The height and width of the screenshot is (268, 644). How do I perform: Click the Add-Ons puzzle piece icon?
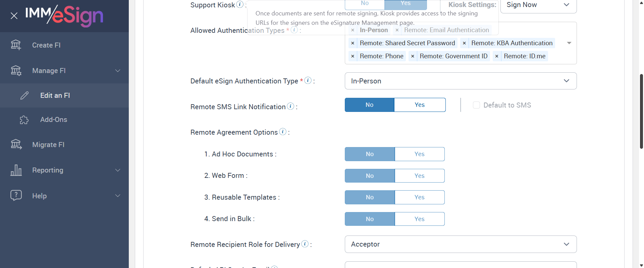coord(24,120)
